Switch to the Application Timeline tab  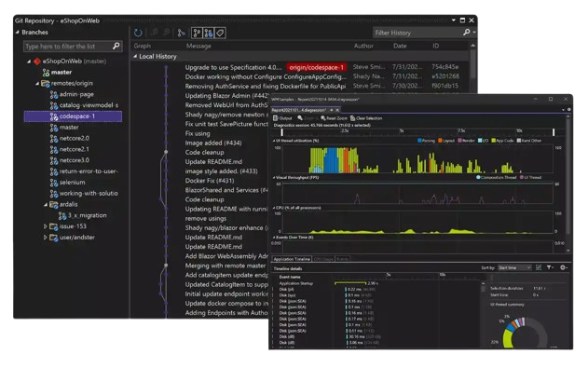(x=292, y=259)
